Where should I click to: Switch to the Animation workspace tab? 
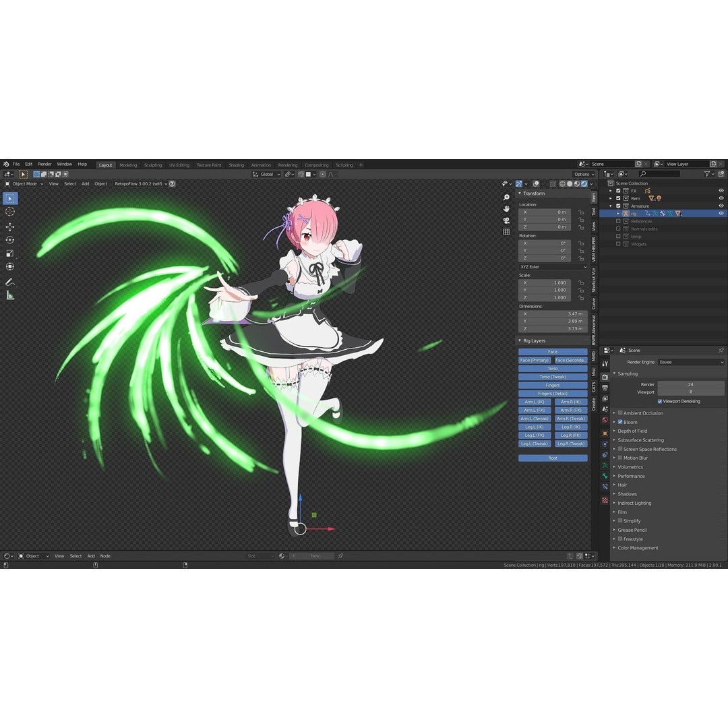click(x=261, y=165)
